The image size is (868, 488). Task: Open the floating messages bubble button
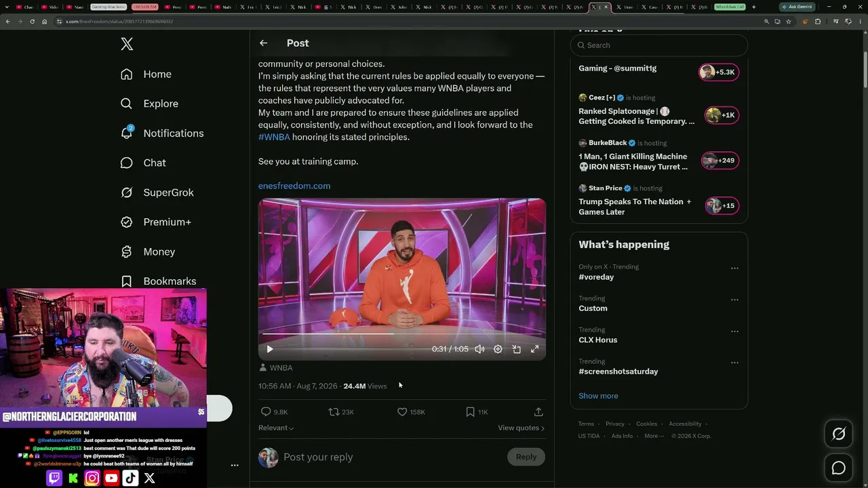coord(839,468)
